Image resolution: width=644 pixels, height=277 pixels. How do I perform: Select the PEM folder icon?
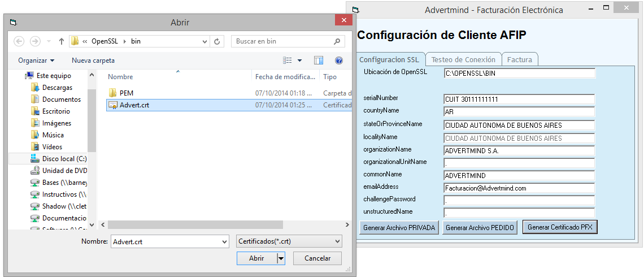tap(112, 93)
